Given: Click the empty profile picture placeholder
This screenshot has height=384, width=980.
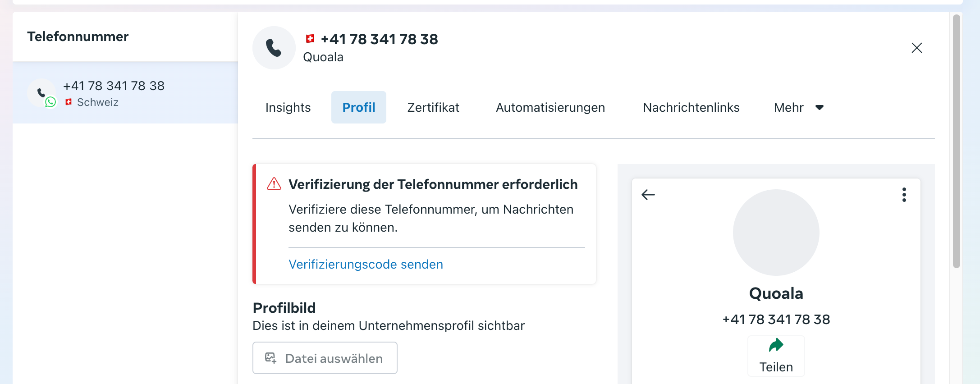Looking at the screenshot, I should (776, 233).
